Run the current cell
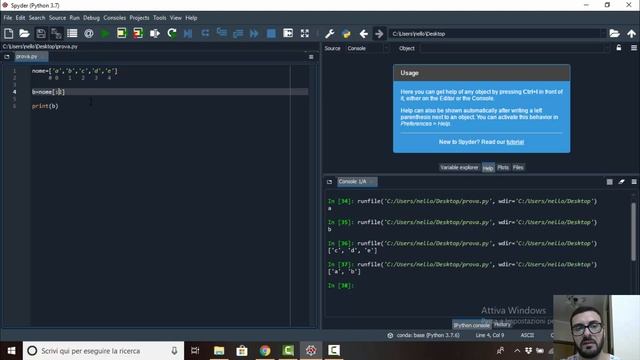 pos(121,33)
